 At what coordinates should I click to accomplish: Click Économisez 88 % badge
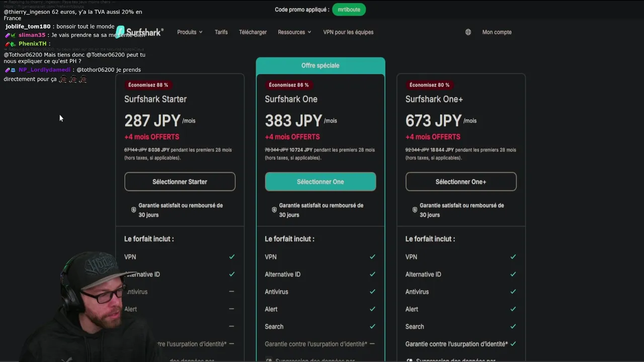[x=148, y=85]
